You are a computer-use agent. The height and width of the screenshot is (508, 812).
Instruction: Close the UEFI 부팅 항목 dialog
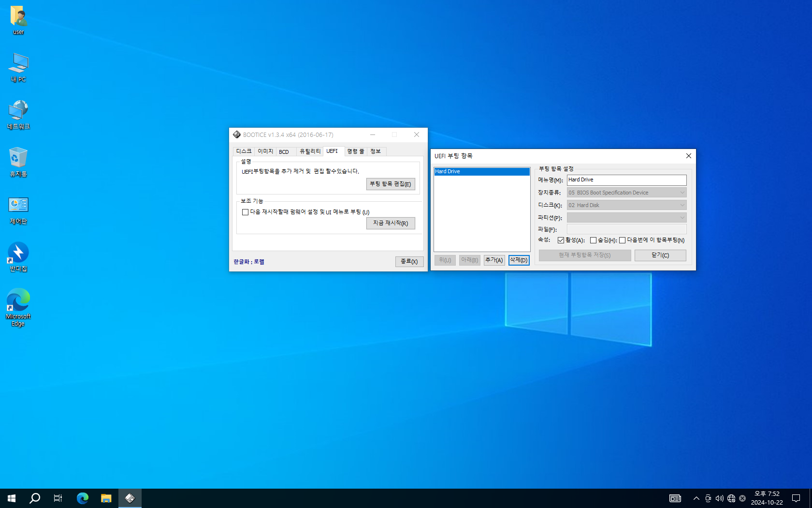(689, 156)
